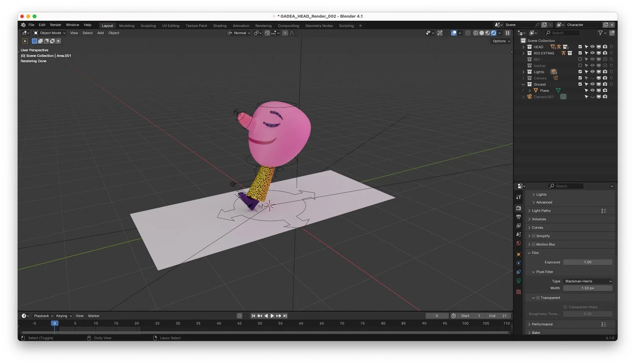
Task: Disable rendering for Ground collection camera icon
Action: [x=605, y=84]
